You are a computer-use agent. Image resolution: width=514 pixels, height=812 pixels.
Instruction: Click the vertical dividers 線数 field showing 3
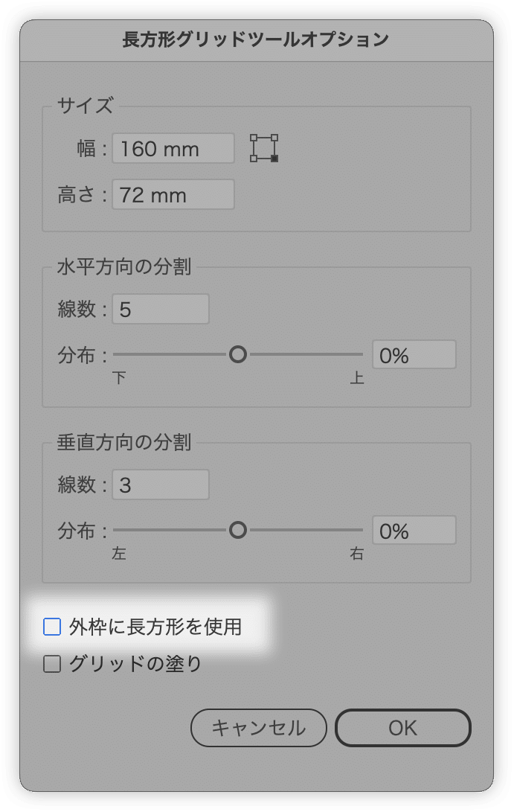click(161, 485)
